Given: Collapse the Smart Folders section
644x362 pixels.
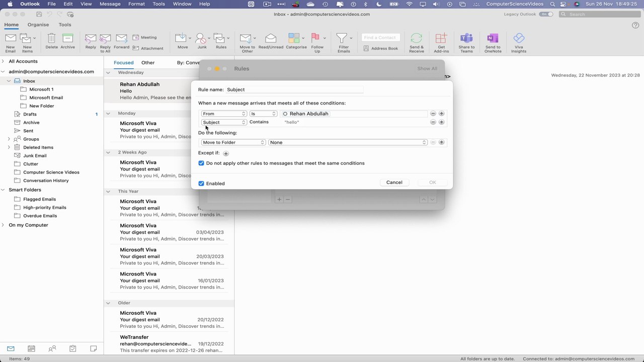Looking at the screenshot, I should click(x=3, y=190).
